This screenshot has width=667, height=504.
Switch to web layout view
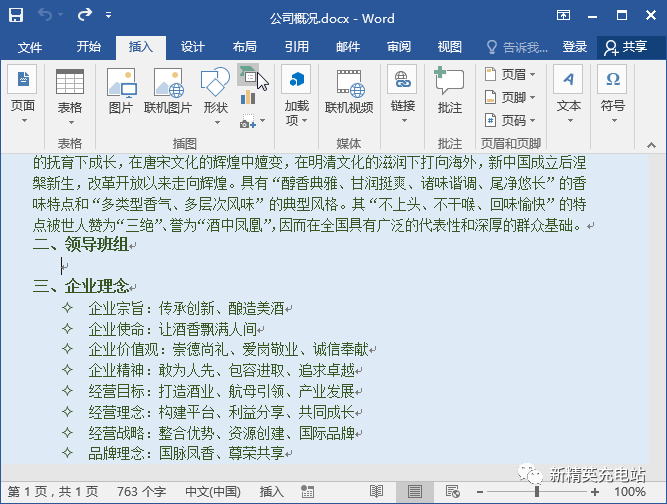[453, 492]
